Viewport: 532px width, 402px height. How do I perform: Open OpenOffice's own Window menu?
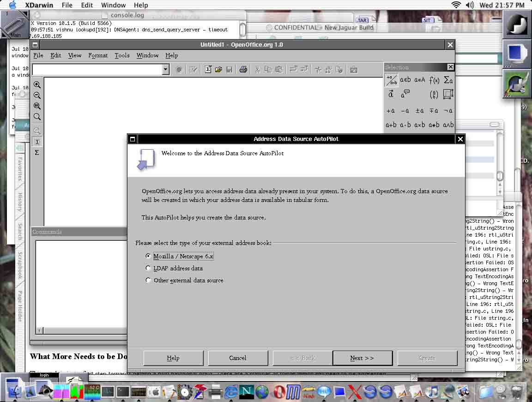click(x=148, y=55)
